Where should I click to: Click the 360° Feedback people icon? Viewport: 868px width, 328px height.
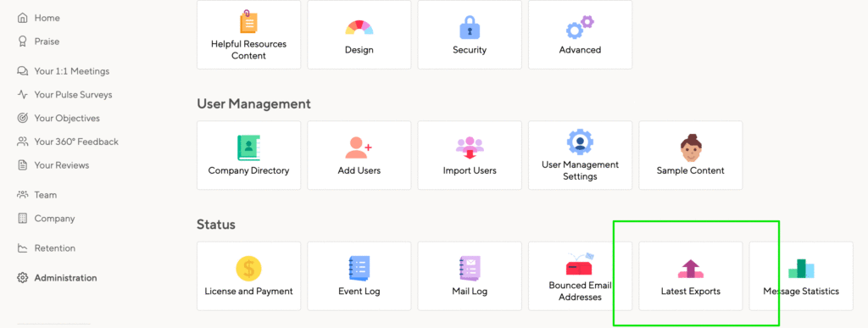point(23,142)
